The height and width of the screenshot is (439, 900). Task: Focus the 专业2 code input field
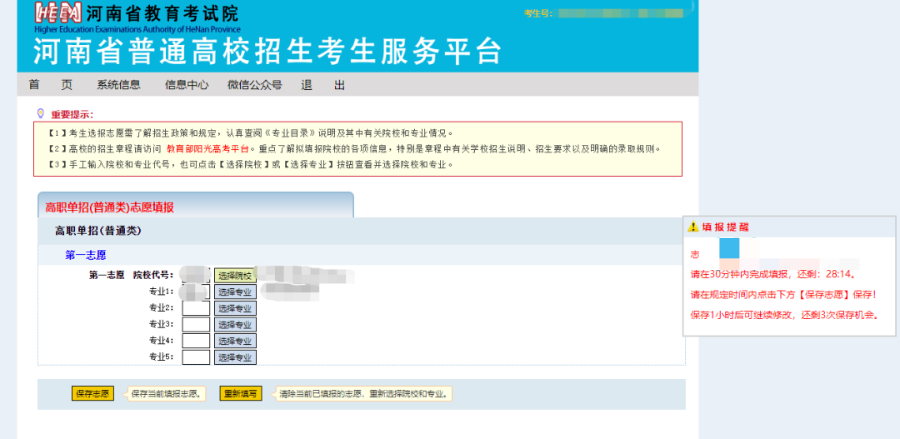click(196, 308)
